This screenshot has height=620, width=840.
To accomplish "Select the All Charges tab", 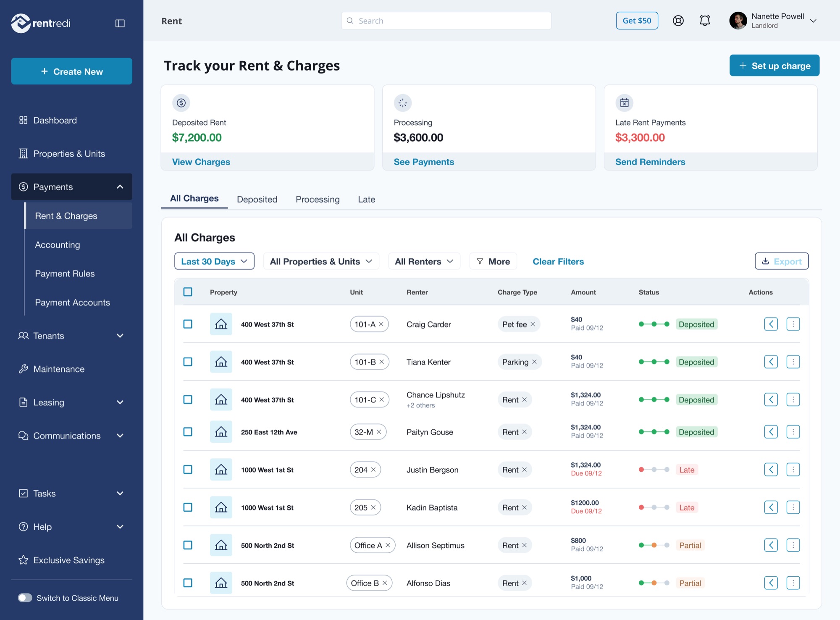I will pyautogui.click(x=194, y=198).
